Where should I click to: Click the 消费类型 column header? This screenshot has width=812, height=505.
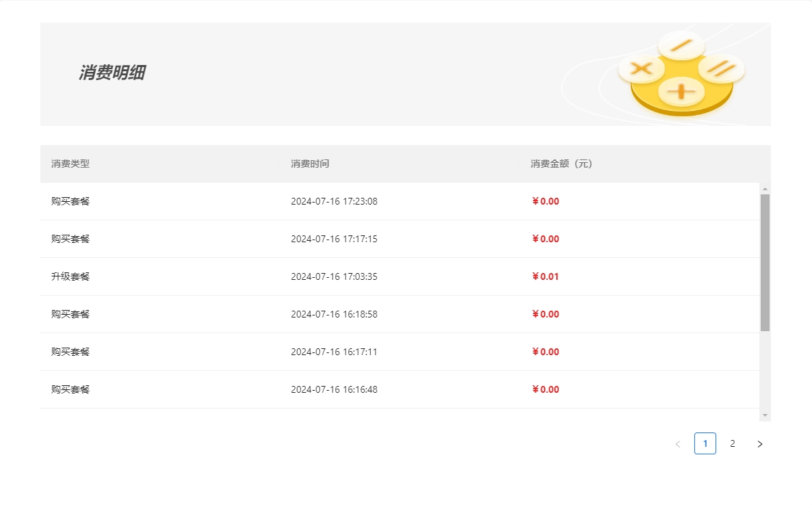[x=70, y=164]
